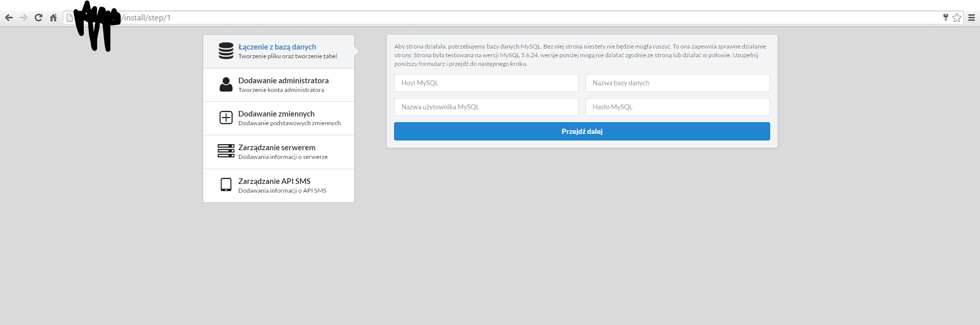Click the tablet API SMS icon
Screen dimensions: 980x325
[226, 184]
